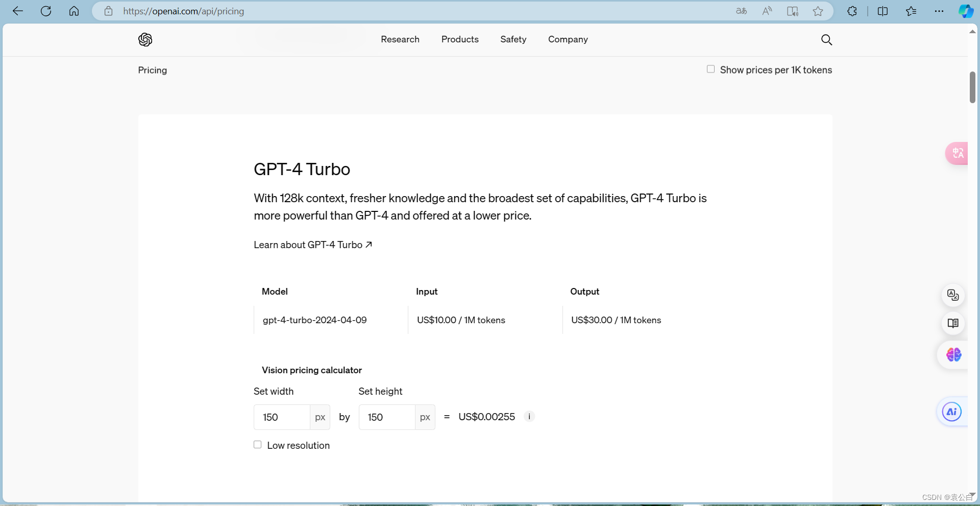Select gpt-4-turbo-2024-04-09 model name
980x506 pixels.
point(315,320)
